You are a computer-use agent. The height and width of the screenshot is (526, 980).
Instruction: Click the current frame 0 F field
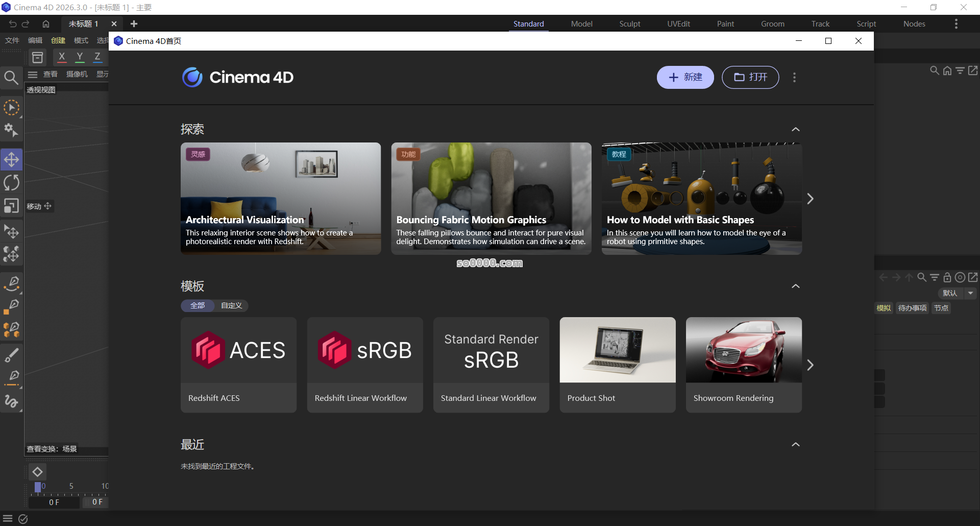click(54, 503)
